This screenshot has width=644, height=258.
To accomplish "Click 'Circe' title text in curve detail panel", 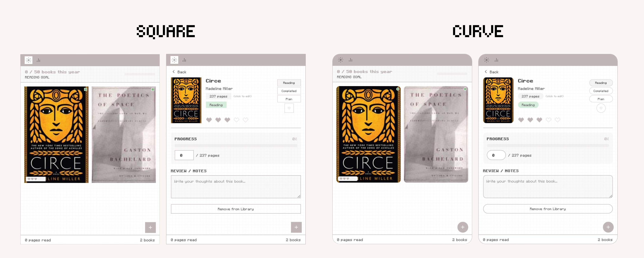I will coord(525,81).
